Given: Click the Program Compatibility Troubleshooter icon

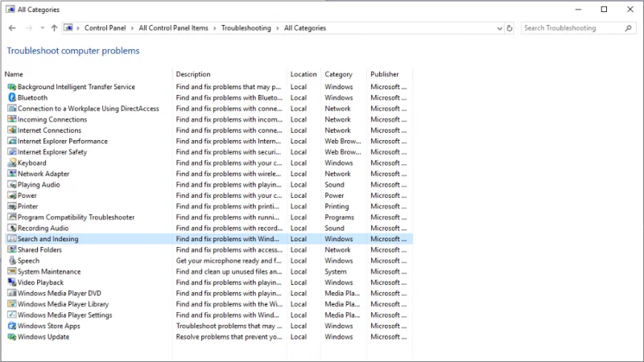Looking at the screenshot, I should pos(12,217).
